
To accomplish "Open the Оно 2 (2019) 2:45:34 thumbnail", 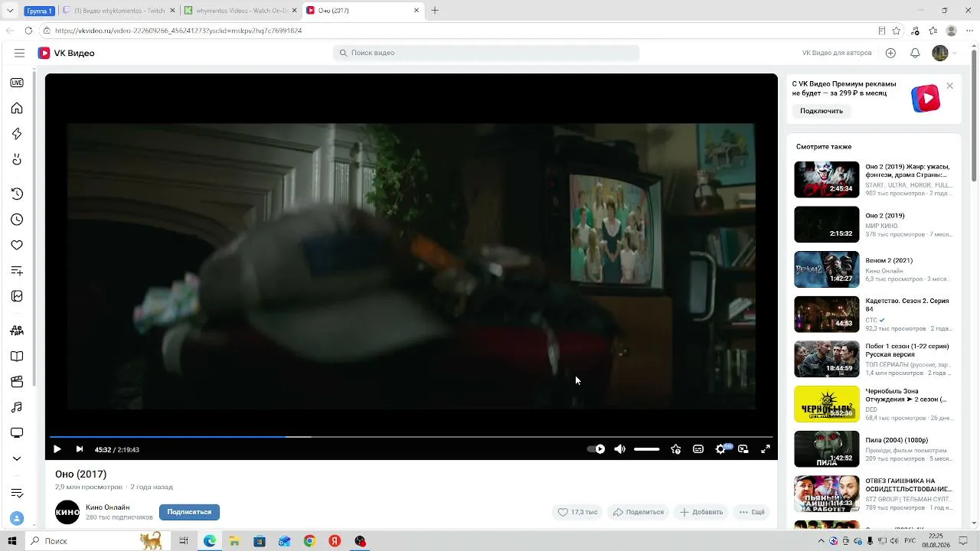I will [827, 179].
